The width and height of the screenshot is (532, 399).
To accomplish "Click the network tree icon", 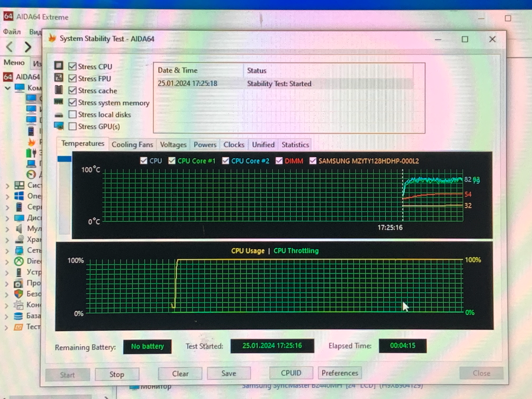I will coord(19,250).
